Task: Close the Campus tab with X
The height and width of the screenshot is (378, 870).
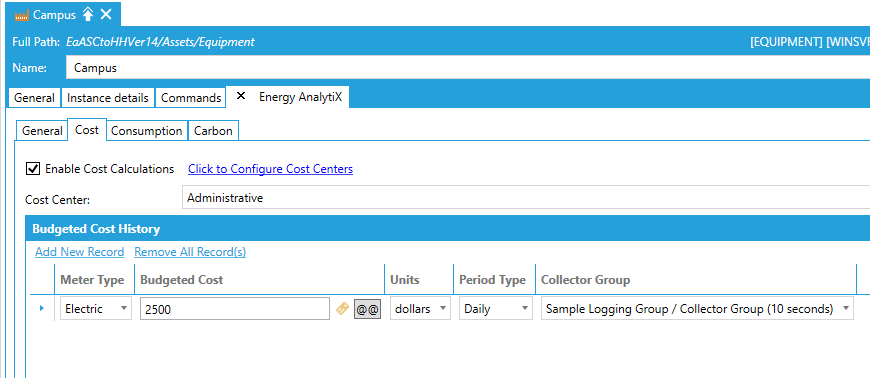Action: click(106, 14)
